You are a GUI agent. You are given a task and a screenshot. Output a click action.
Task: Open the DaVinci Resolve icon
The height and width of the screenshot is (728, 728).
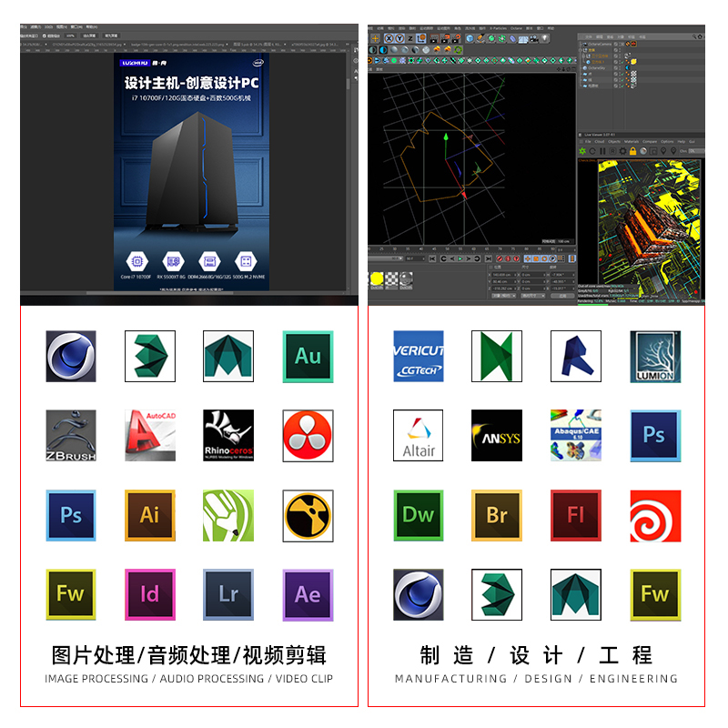tap(308, 435)
